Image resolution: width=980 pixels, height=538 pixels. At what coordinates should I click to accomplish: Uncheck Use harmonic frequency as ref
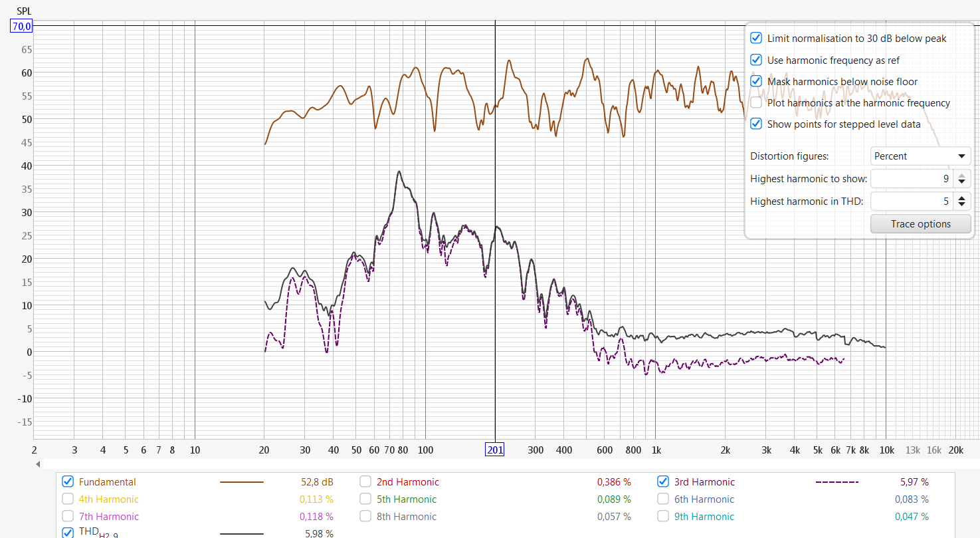point(756,60)
